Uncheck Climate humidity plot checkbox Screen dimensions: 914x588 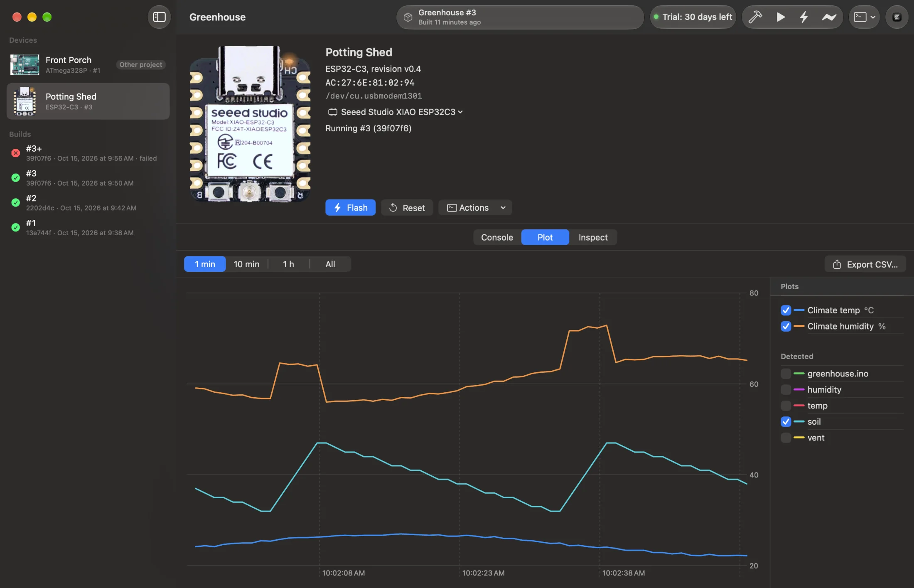tap(786, 326)
